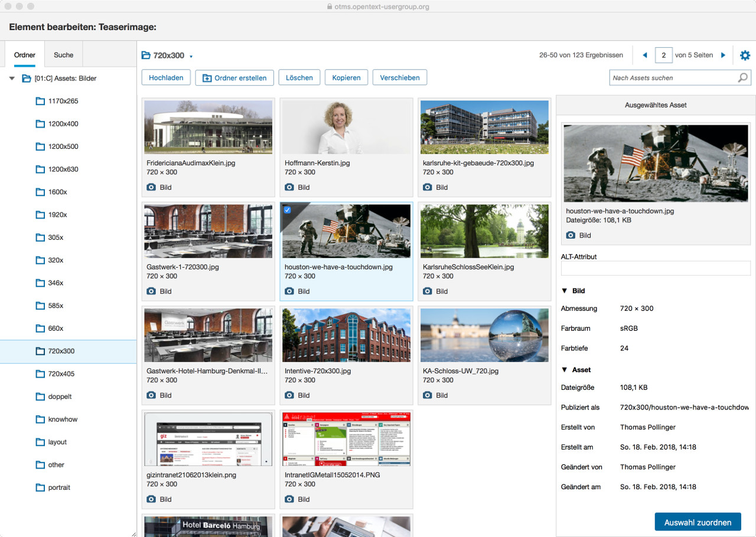Click folder icon beside 660x
756x537 pixels.
40,328
